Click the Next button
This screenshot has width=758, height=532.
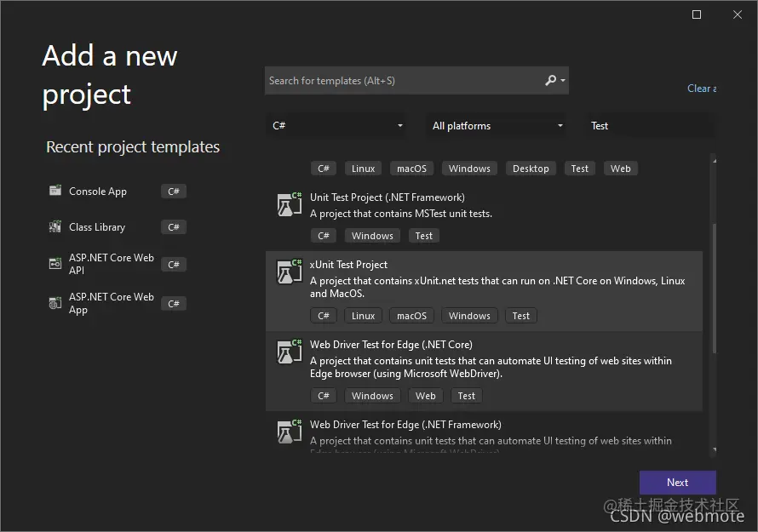677,483
